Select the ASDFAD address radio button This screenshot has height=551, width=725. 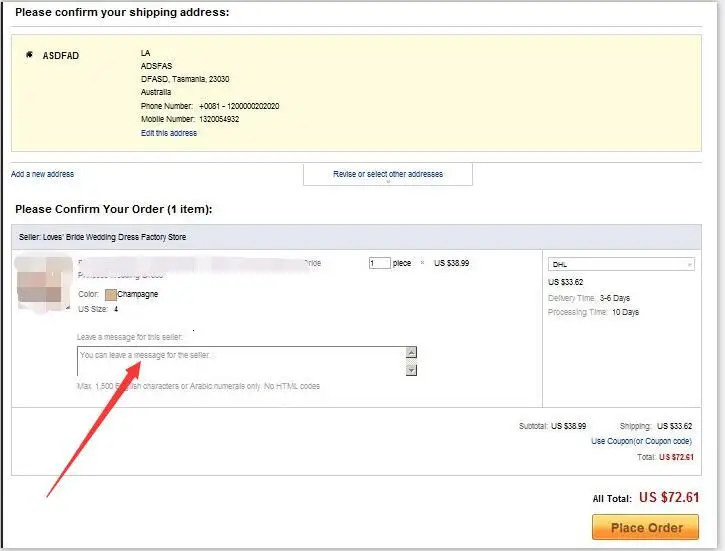[x=30, y=55]
